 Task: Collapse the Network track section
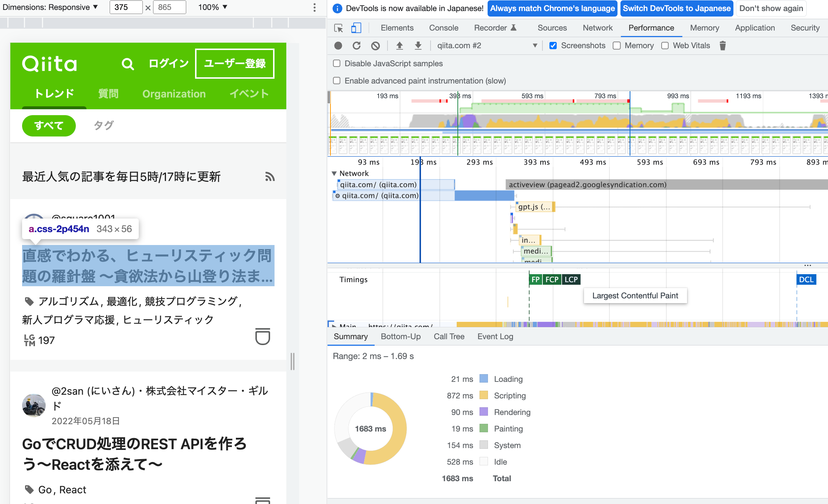pos(334,173)
